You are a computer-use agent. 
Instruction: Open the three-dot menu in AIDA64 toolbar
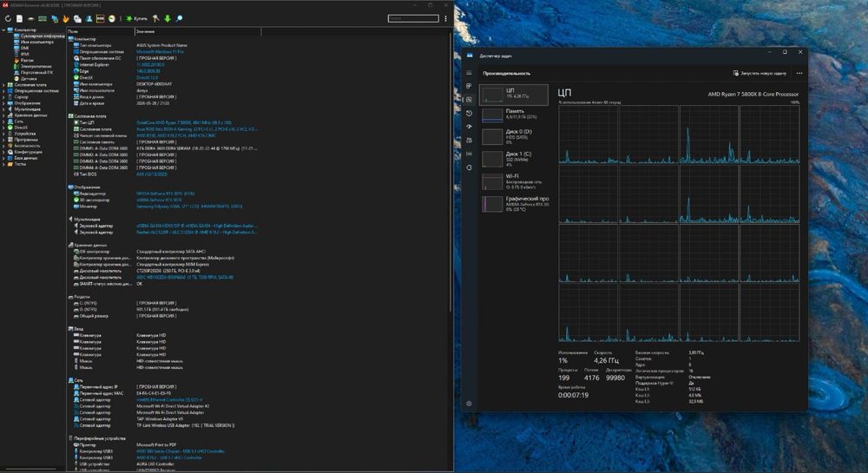[445, 19]
